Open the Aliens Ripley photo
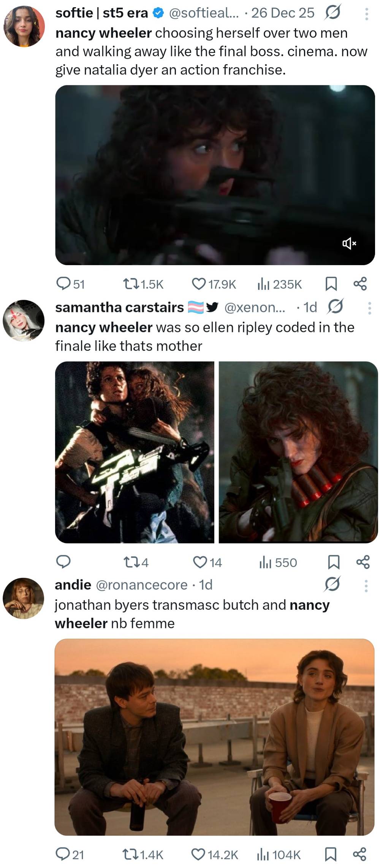This screenshot has height=868, width=380. tap(135, 452)
